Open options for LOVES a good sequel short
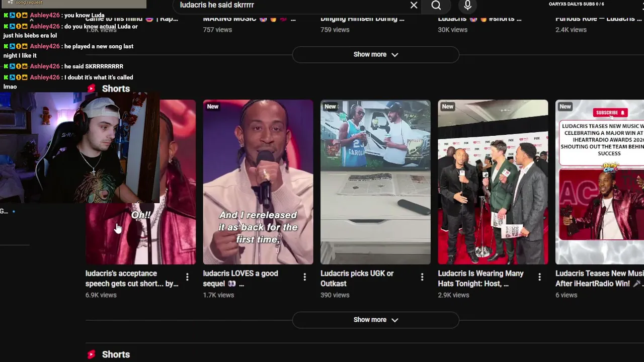The width and height of the screenshot is (644, 362). 304,277
